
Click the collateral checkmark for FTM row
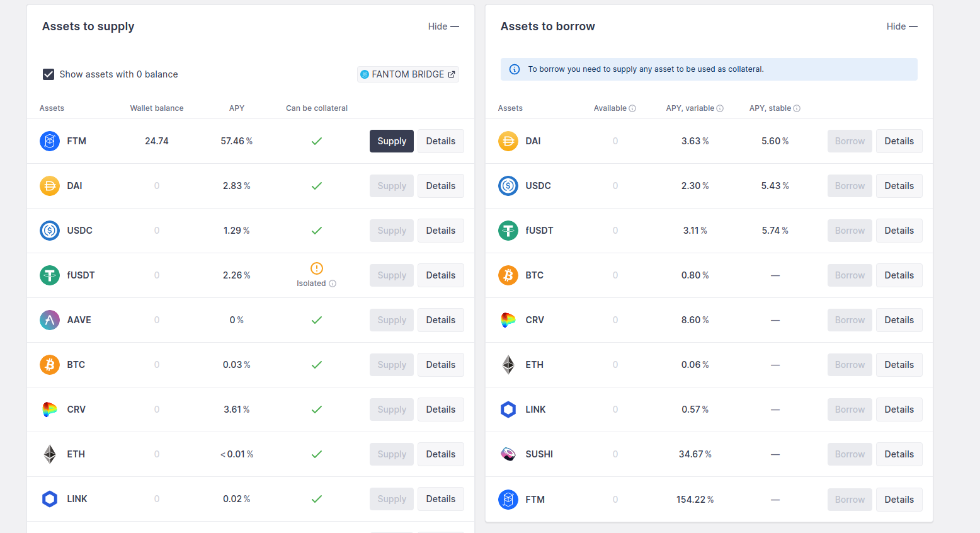[x=317, y=141]
